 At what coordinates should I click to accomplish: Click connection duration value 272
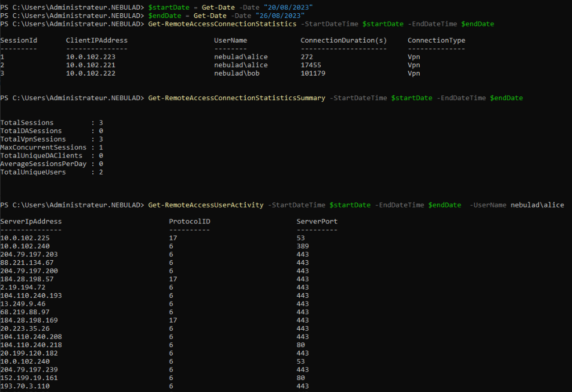tap(307, 57)
